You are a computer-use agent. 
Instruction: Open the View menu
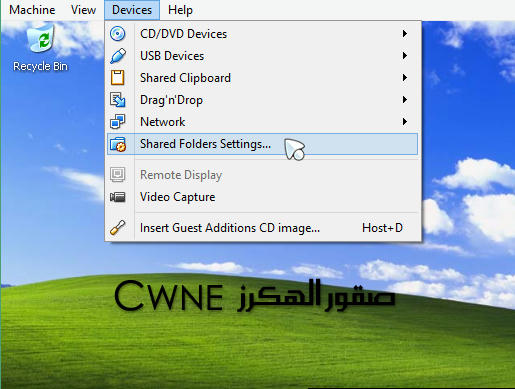tap(83, 10)
